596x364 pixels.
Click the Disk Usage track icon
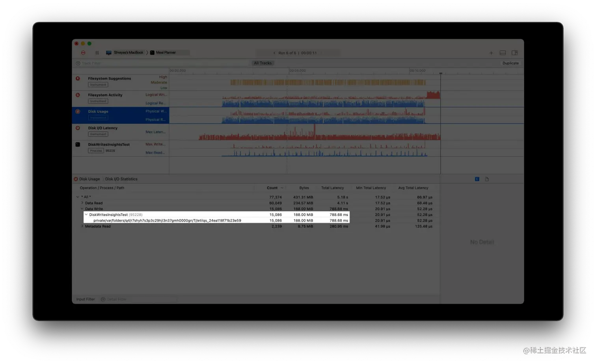pos(78,111)
